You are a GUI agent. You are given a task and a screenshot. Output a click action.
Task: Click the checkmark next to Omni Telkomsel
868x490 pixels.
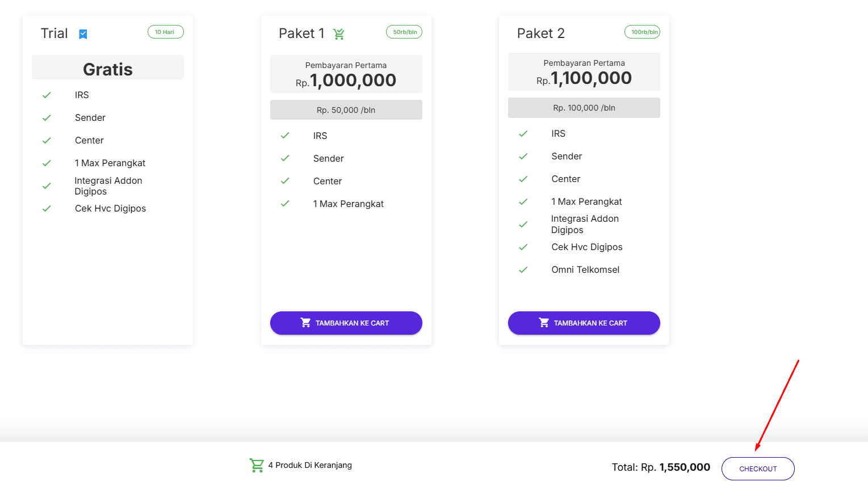click(x=523, y=270)
